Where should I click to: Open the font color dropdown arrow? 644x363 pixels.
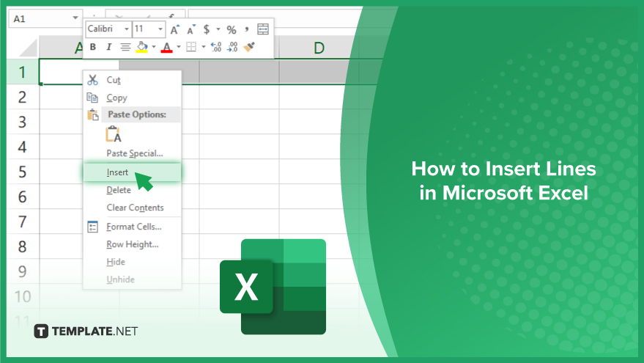pyautogui.click(x=179, y=47)
